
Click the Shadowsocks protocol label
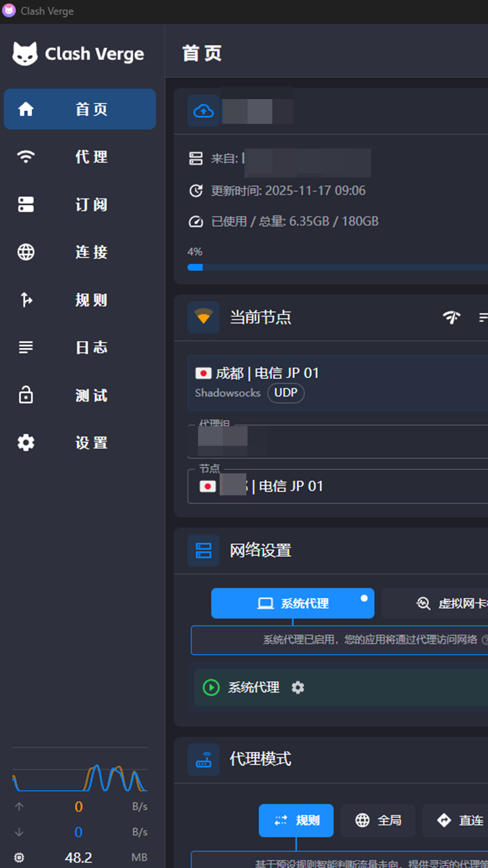click(x=228, y=393)
